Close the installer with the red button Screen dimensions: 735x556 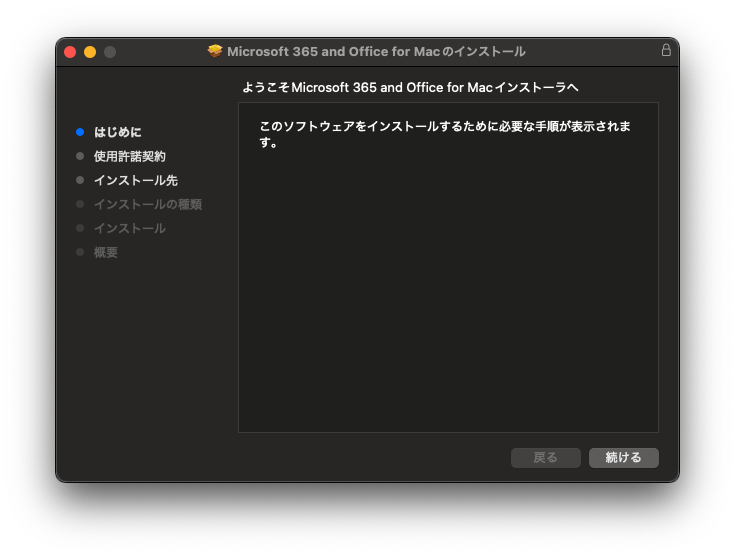click(70, 52)
